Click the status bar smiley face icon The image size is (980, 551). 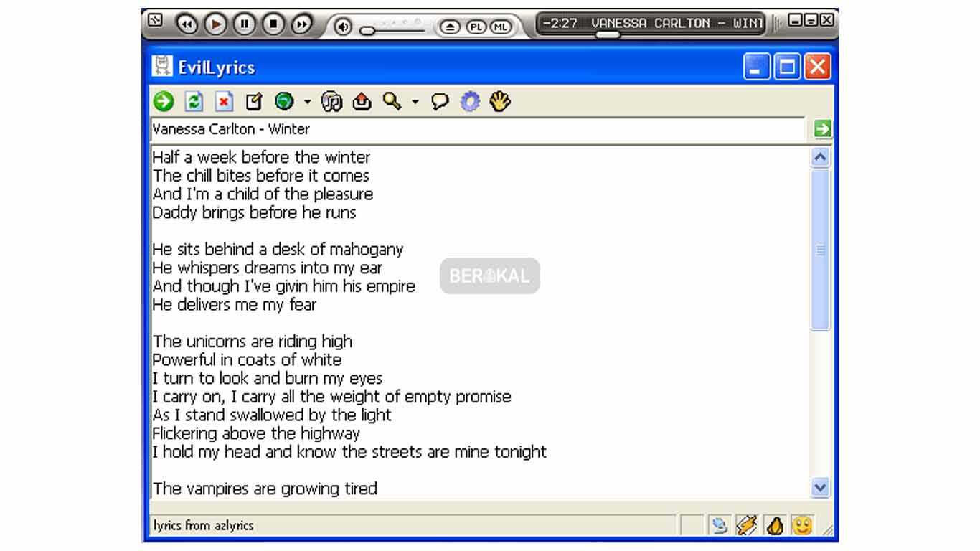pyautogui.click(x=803, y=526)
